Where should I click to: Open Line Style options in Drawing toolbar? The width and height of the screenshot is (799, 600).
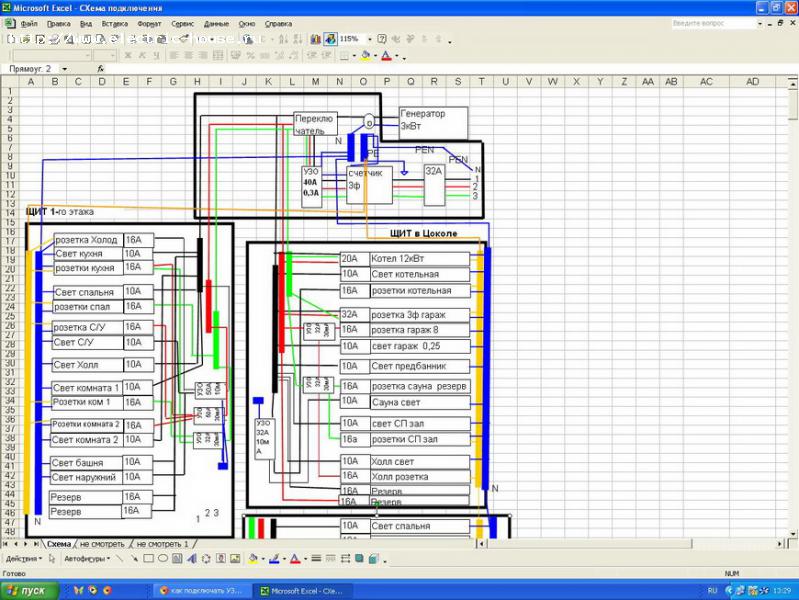click(x=316, y=559)
